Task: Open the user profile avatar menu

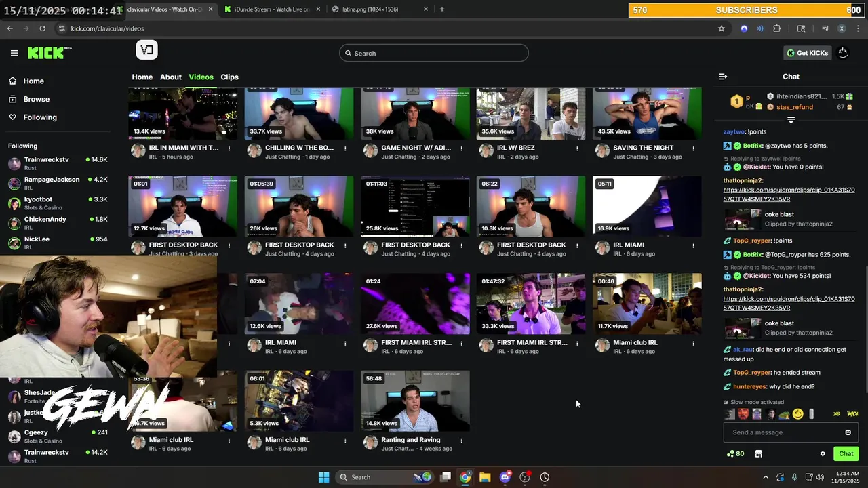Action: (843, 53)
